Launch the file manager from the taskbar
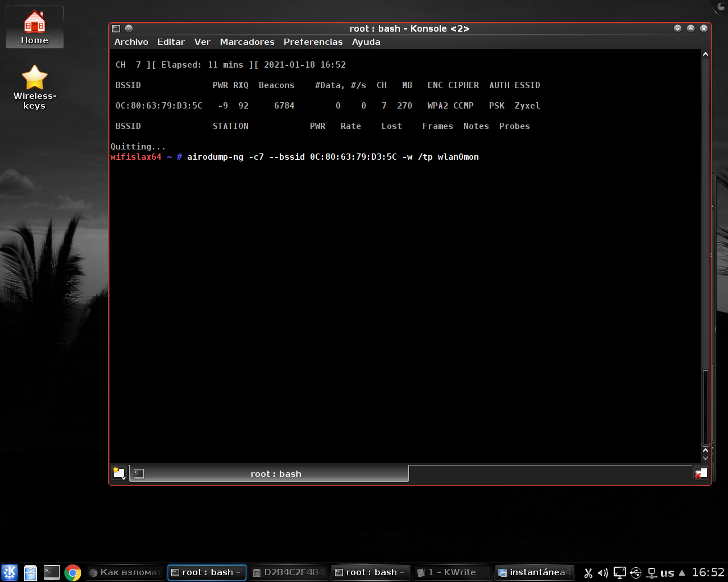Viewport: 728px width, 582px height. point(31,572)
